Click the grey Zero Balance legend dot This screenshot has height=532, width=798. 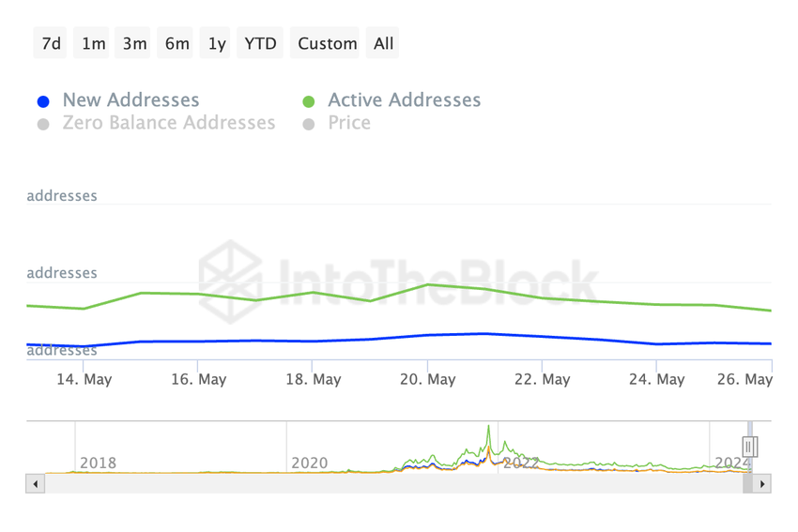click(43, 124)
